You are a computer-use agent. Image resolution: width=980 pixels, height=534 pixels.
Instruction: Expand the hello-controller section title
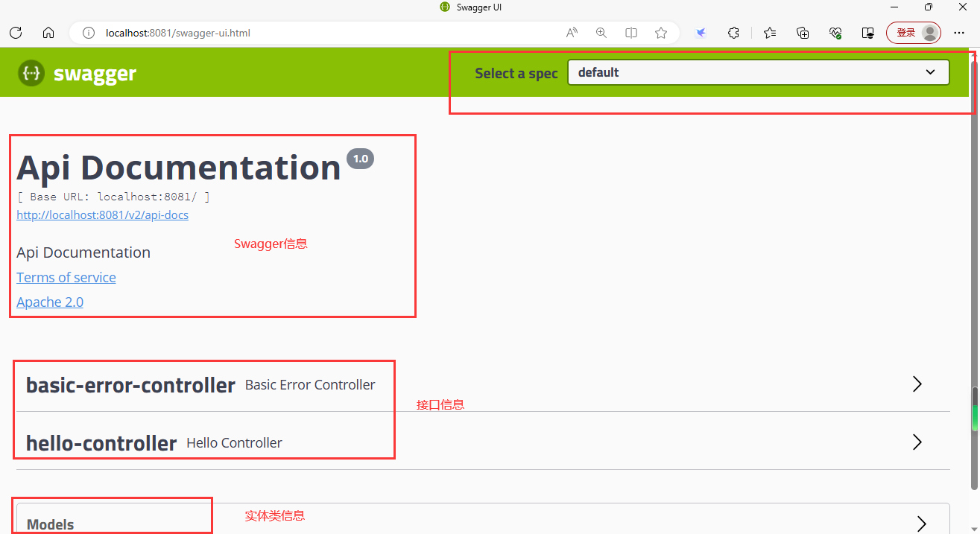(x=101, y=443)
